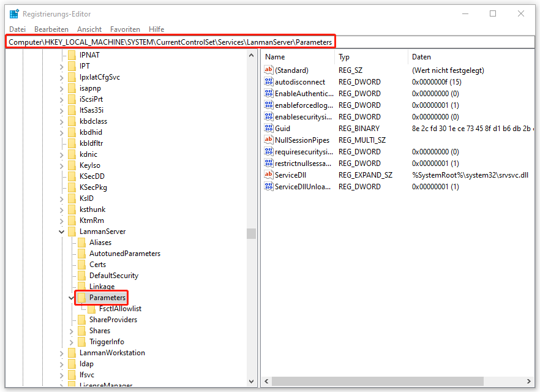540x392 pixels.
Task: Click the restrictnullsessa... DWORD icon
Action: point(269,163)
